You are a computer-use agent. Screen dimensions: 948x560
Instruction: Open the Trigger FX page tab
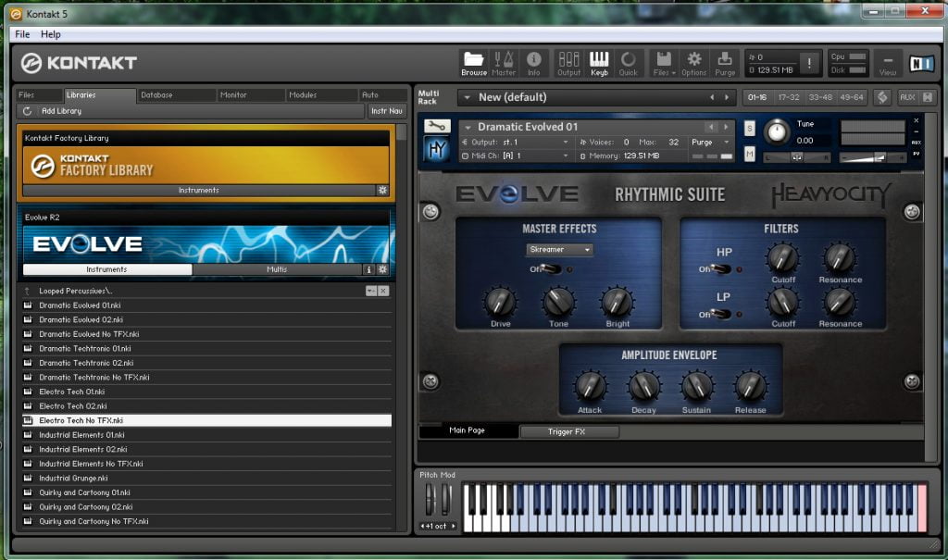568,431
